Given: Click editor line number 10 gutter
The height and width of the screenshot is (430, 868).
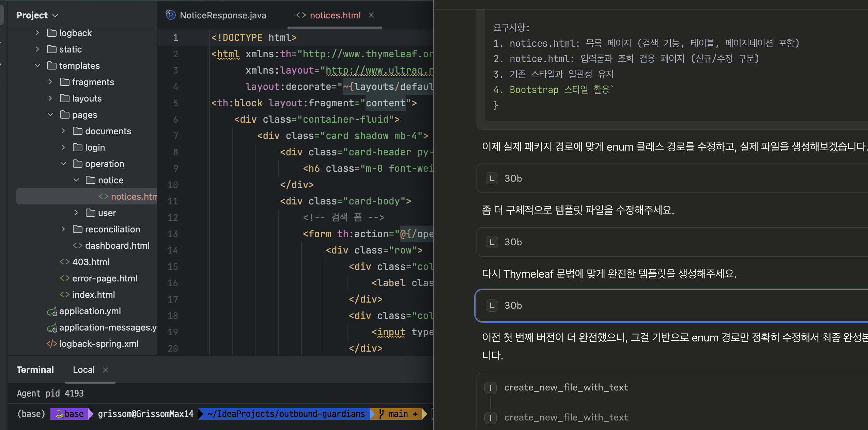Looking at the screenshot, I should (x=173, y=185).
